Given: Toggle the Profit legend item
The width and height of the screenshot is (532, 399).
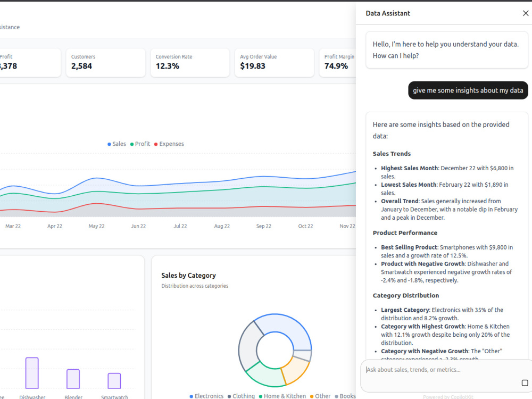Looking at the screenshot, I should 140,144.
